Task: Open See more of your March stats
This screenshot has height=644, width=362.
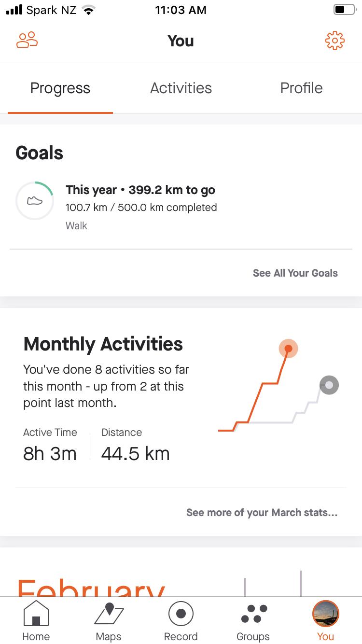Action: click(x=262, y=512)
